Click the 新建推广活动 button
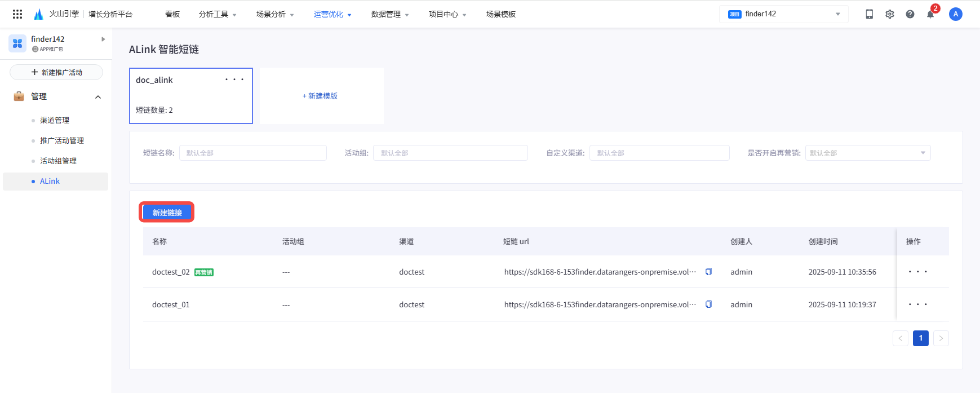The image size is (980, 393). click(56, 72)
